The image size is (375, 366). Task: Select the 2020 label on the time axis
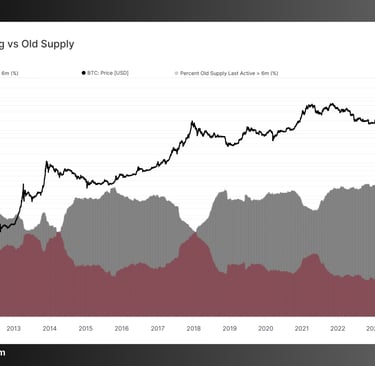tap(265, 329)
